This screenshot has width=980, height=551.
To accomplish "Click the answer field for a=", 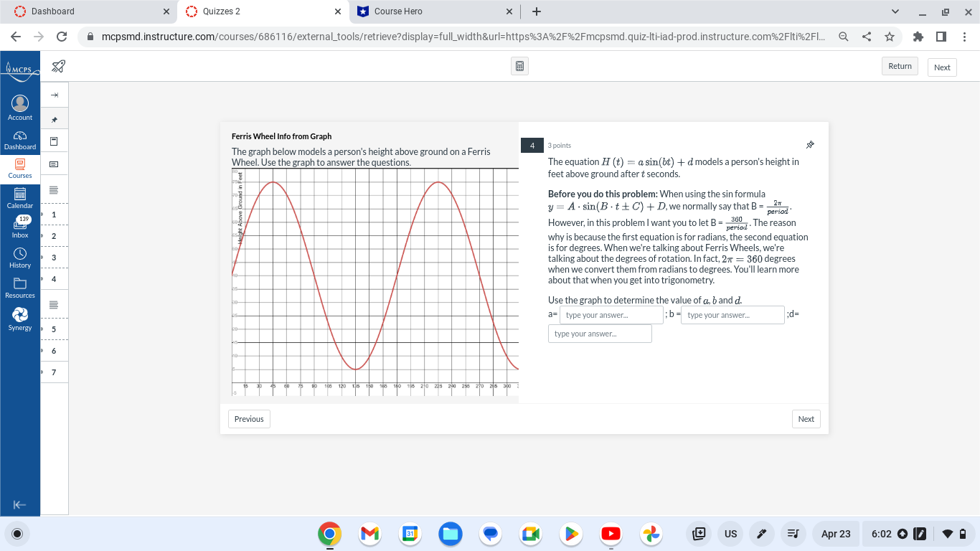I will click(x=611, y=314).
